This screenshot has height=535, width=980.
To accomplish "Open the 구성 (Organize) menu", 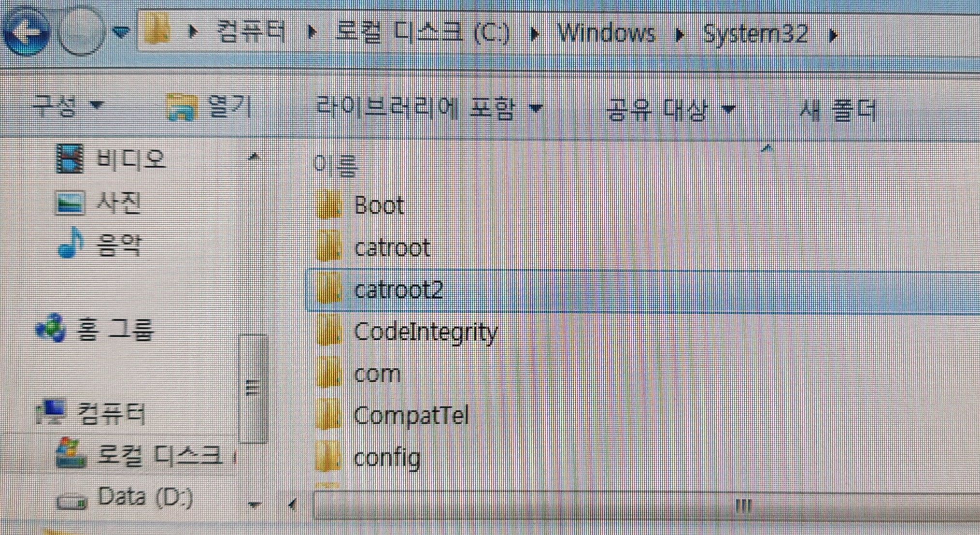I will click(68, 106).
